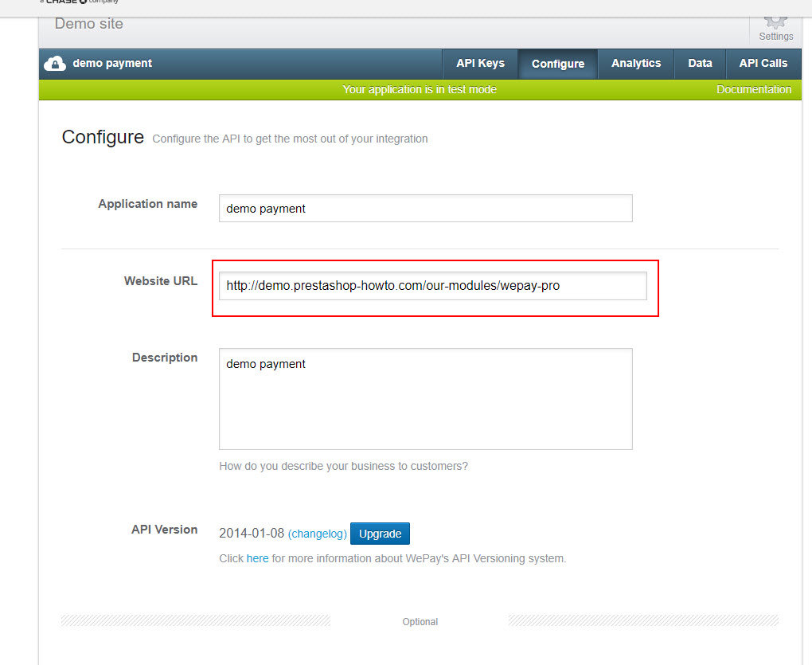Select the Configure tab
This screenshot has width=812, height=665.
558,65
